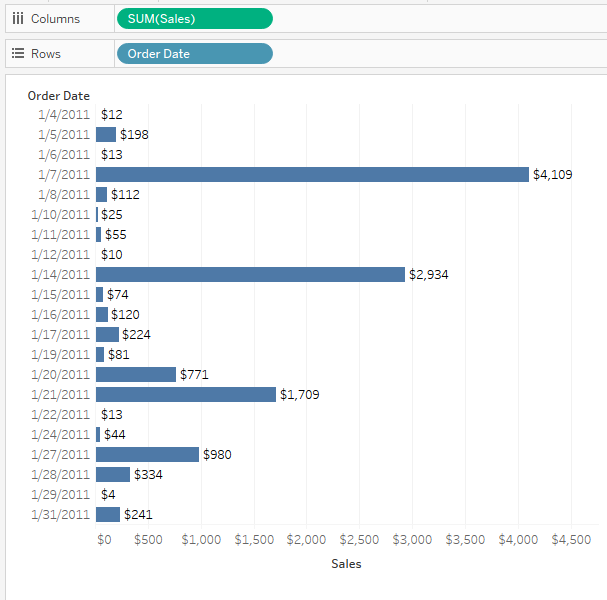Image resolution: width=607 pixels, height=600 pixels.
Task: Select the bar for 1/14/2011
Action: pyautogui.click(x=250, y=275)
